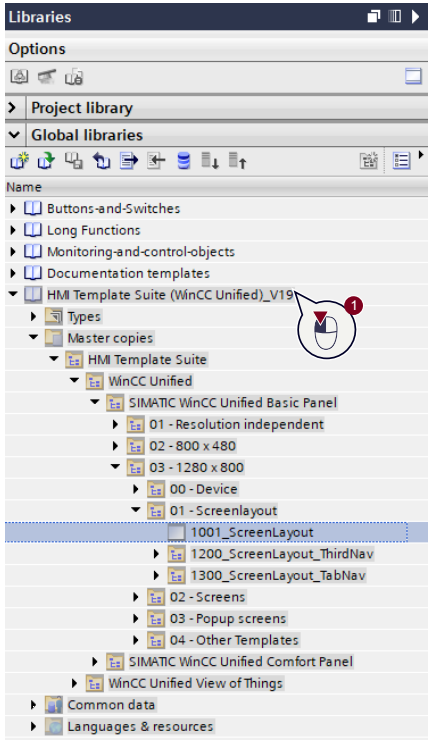Screen dimensions: 430x743
Task: Select the 1300_ScreenLayout_TabNav item
Action: [x=278, y=575]
